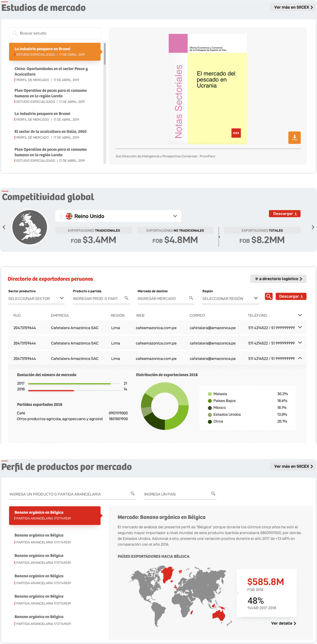Focus the Buscar estudio search field
The image size is (317, 644).
point(55,33)
